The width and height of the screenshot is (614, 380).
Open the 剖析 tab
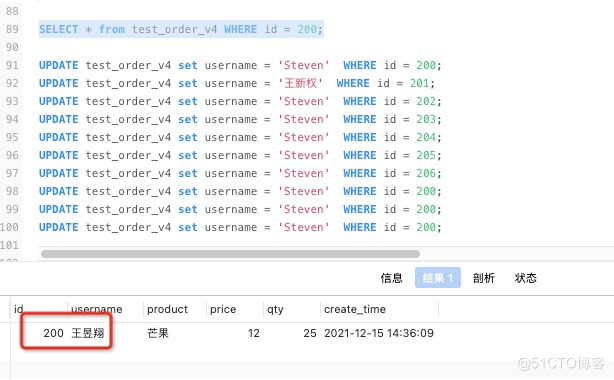pos(483,278)
